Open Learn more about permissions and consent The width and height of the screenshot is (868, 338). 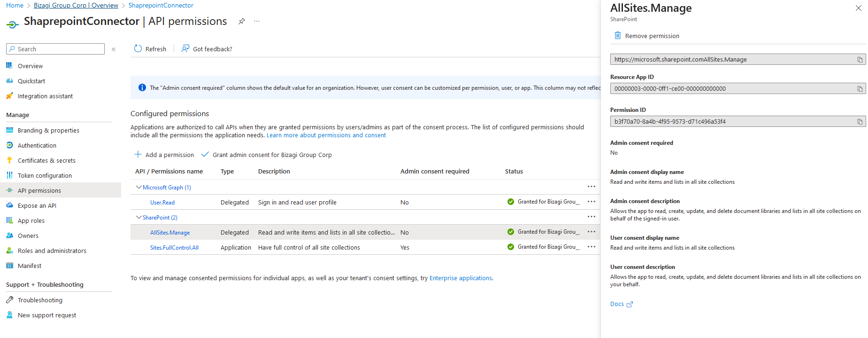[x=326, y=135]
